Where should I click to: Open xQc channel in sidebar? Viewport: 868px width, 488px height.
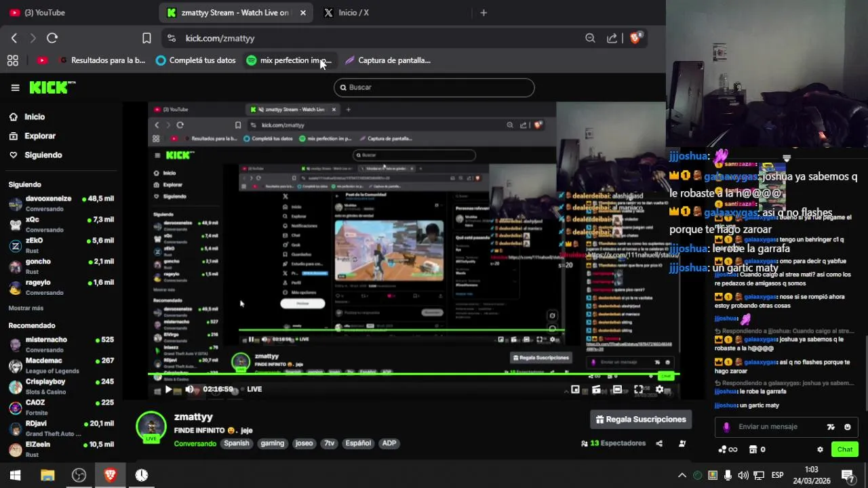tap(61, 224)
